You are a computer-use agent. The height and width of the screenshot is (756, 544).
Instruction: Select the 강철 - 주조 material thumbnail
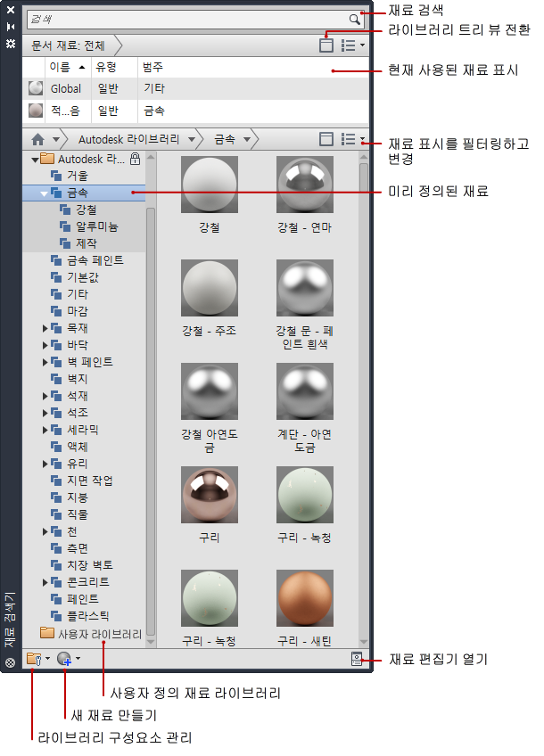tap(210, 288)
